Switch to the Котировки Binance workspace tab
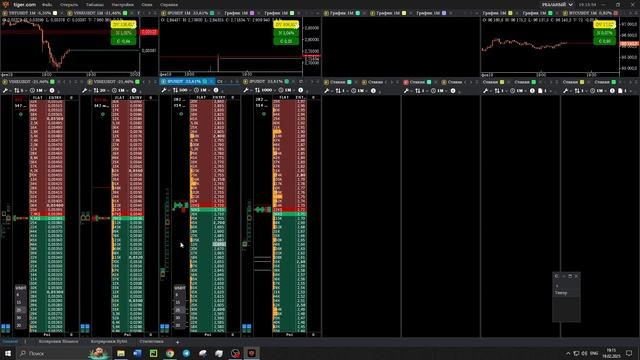 pyautogui.click(x=58, y=342)
